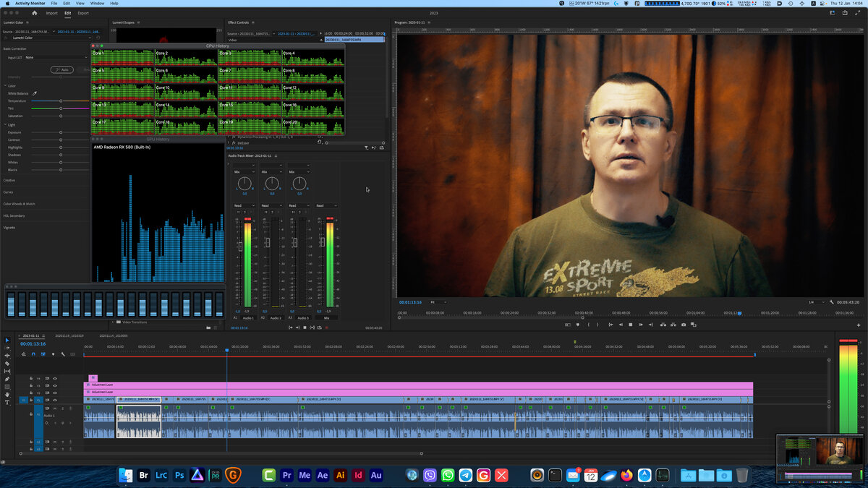
Task: Open the 20201119_1010519 sequence tab
Action: pos(71,335)
